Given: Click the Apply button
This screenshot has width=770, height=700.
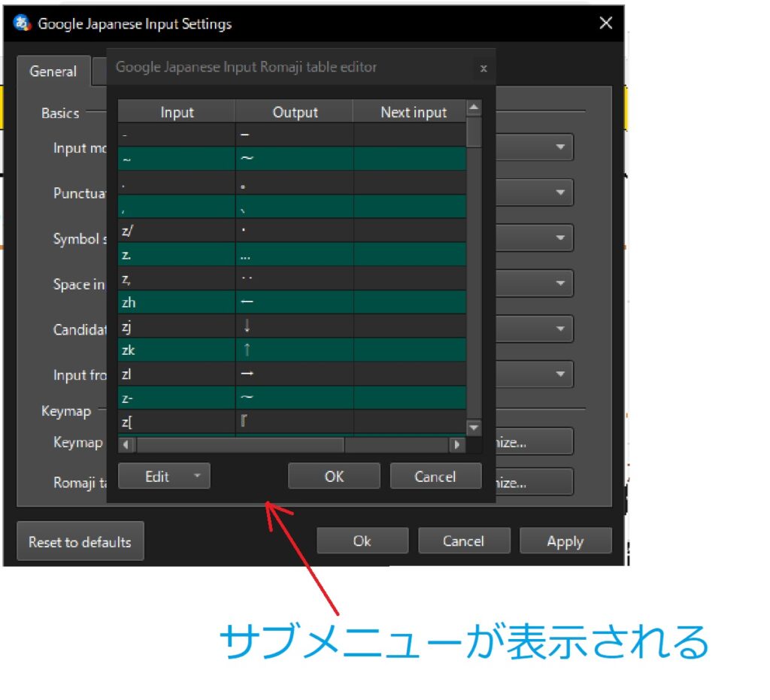Looking at the screenshot, I should tap(565, 541).
